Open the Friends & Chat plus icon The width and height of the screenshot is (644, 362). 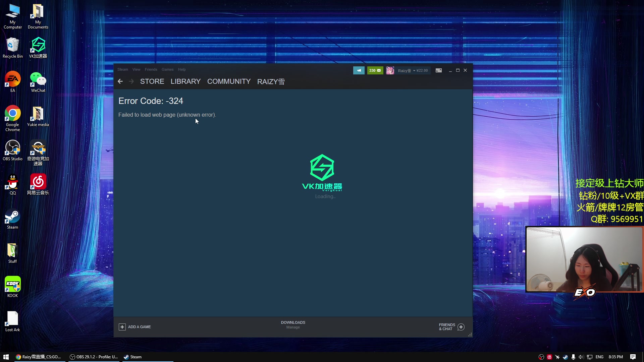[461, 327]
